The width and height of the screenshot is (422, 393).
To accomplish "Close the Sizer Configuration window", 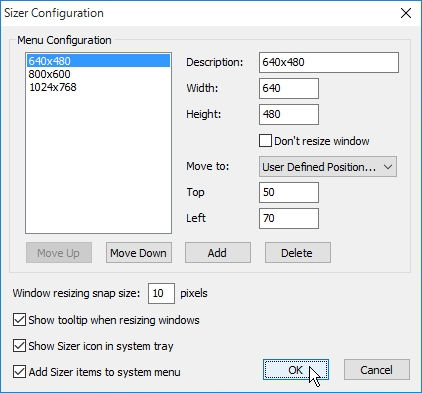I will 406,13.
